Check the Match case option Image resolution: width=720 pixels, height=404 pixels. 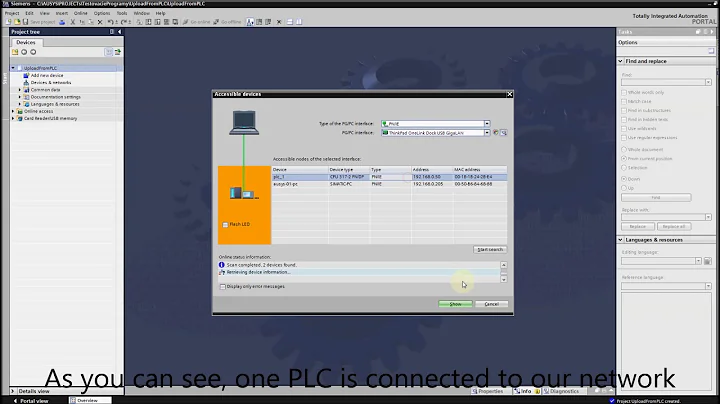coord(624,101)
